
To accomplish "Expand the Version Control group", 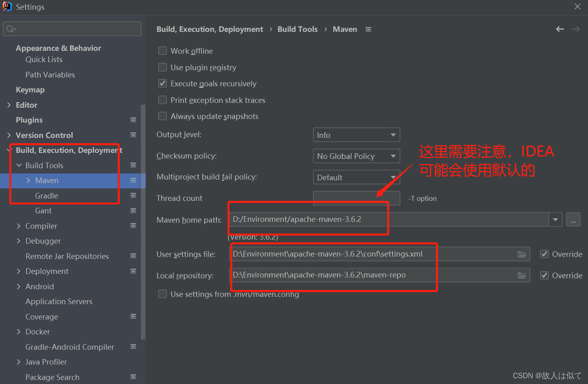I will (9, 135).
